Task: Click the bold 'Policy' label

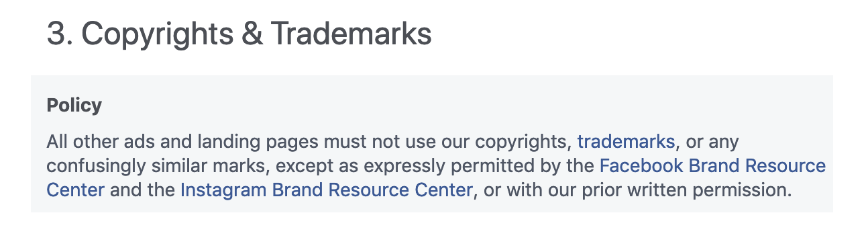Action: click(74, 106)
